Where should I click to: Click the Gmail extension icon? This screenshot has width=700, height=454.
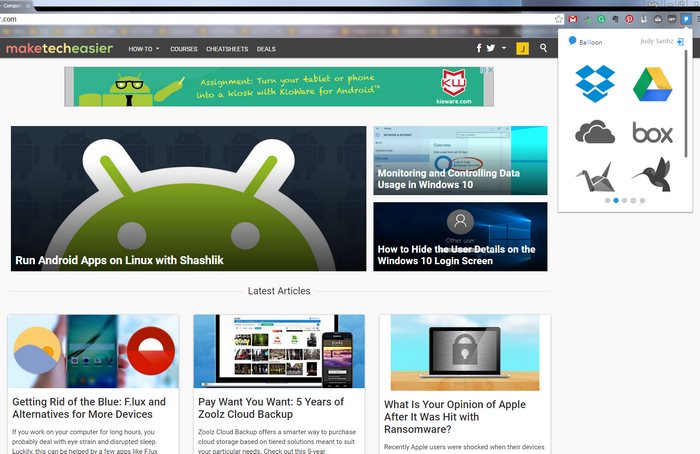(x=573, y=19)
